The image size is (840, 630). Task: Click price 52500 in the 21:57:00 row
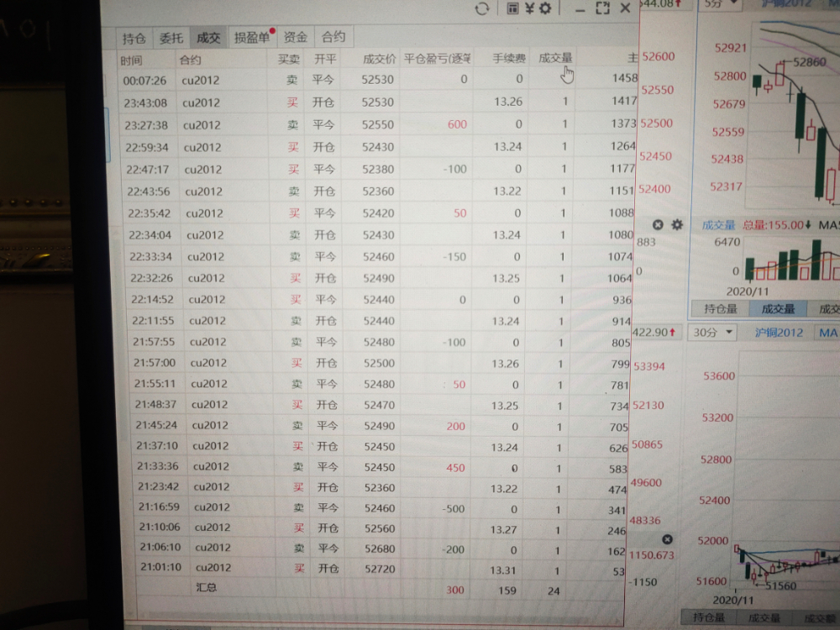[x=379, y=363]
